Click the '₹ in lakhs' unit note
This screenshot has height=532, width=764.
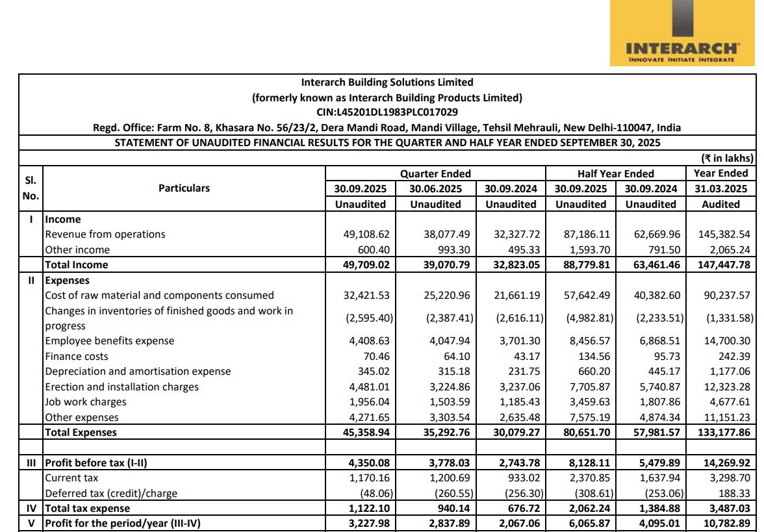pyautogui.click(x=727, y=158)
